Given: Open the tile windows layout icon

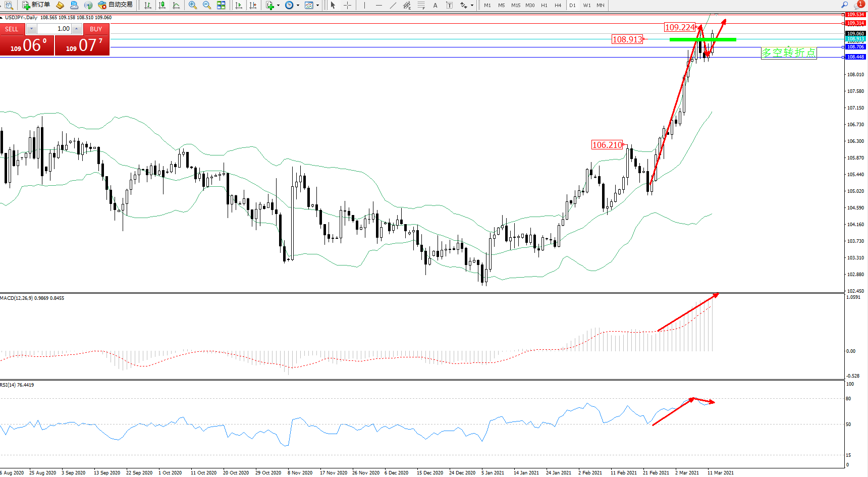Looking at the screenshot, I should tap(221, 5).
